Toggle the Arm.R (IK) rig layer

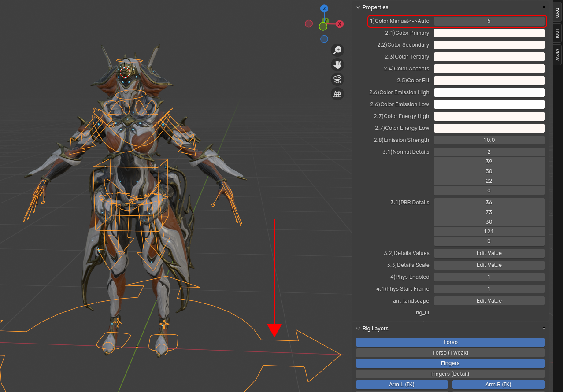pyautogui.click(x=499, y=385)
